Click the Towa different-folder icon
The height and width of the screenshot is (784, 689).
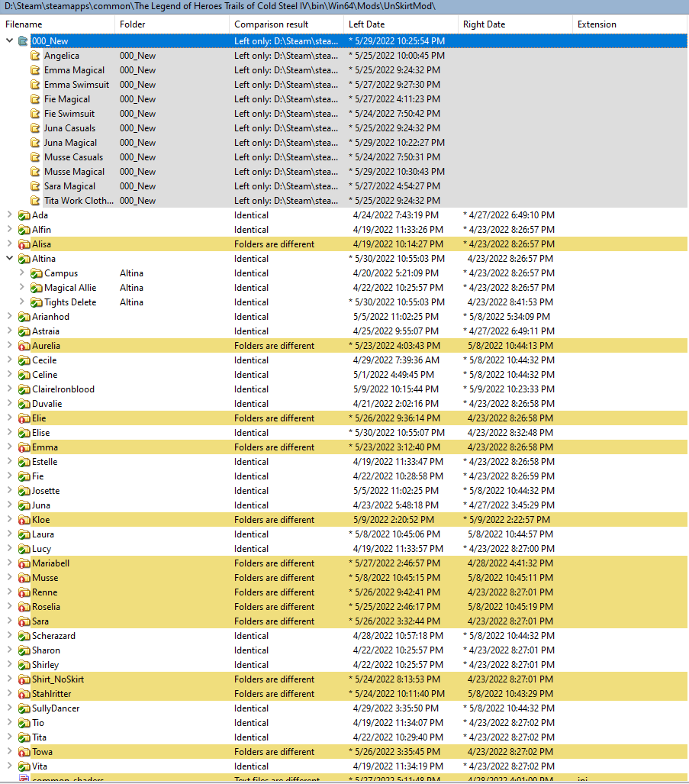click(24, 752)
